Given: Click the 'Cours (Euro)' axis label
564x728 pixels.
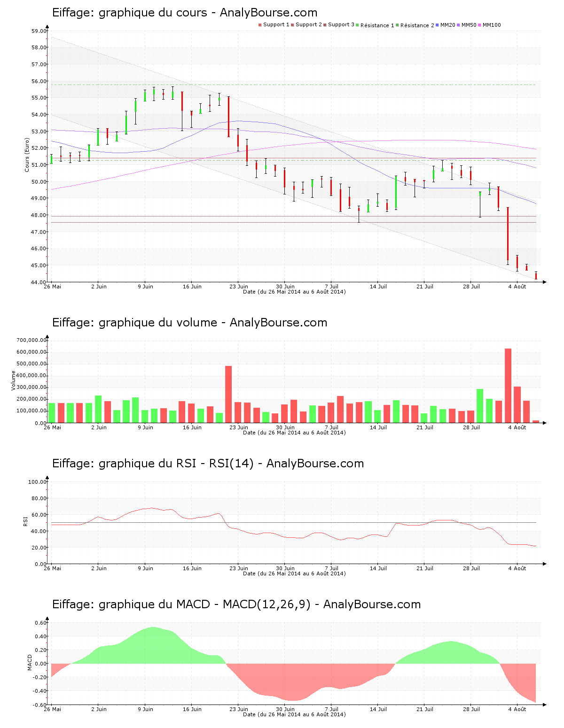Looking at the screenshot, I should (27, 155).
